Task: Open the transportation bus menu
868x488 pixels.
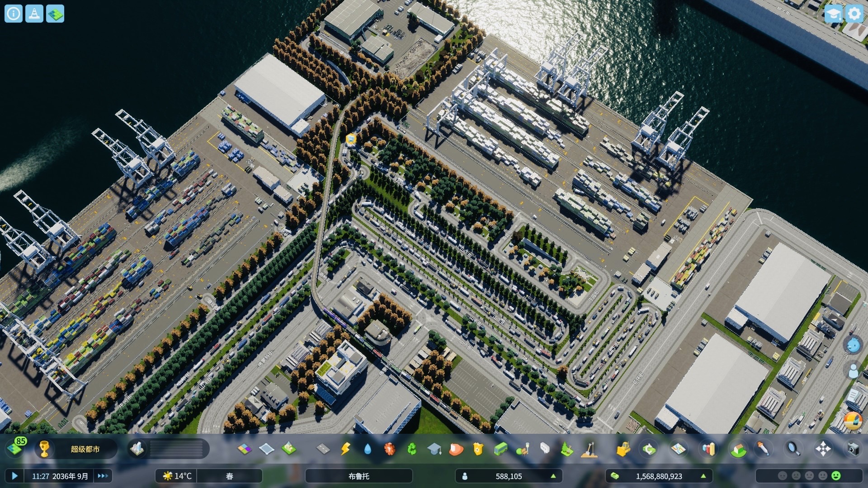Action: 500,449
